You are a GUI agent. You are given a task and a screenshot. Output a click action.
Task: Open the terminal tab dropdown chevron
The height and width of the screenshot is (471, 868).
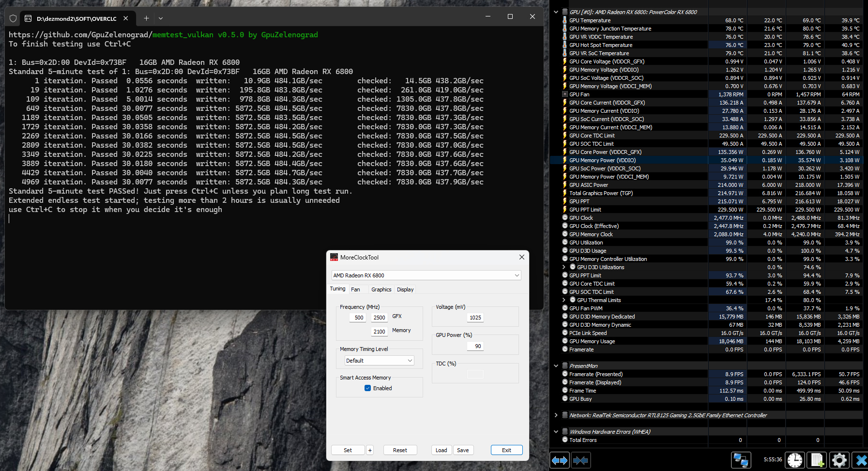[161, 18]
